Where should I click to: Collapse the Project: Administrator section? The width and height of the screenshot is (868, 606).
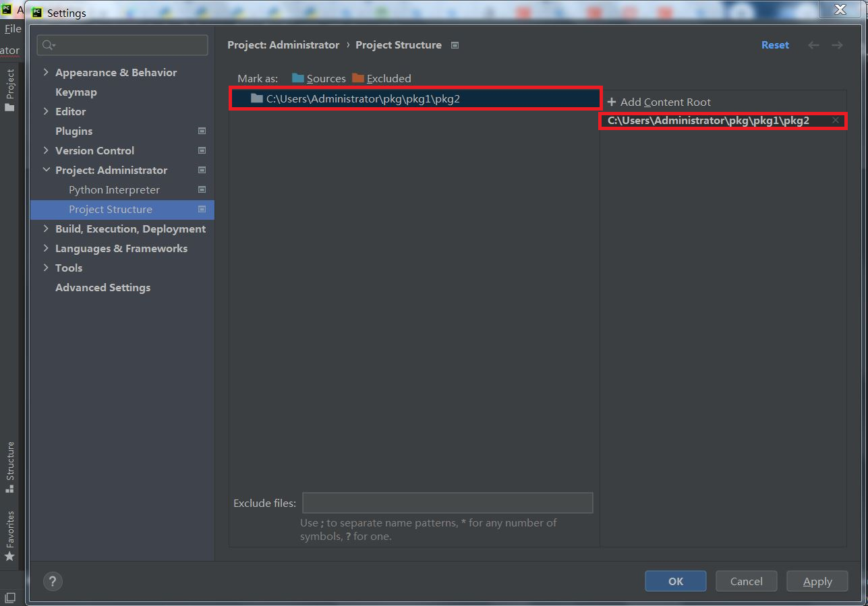pyautogui.click(x=46, y=170)
